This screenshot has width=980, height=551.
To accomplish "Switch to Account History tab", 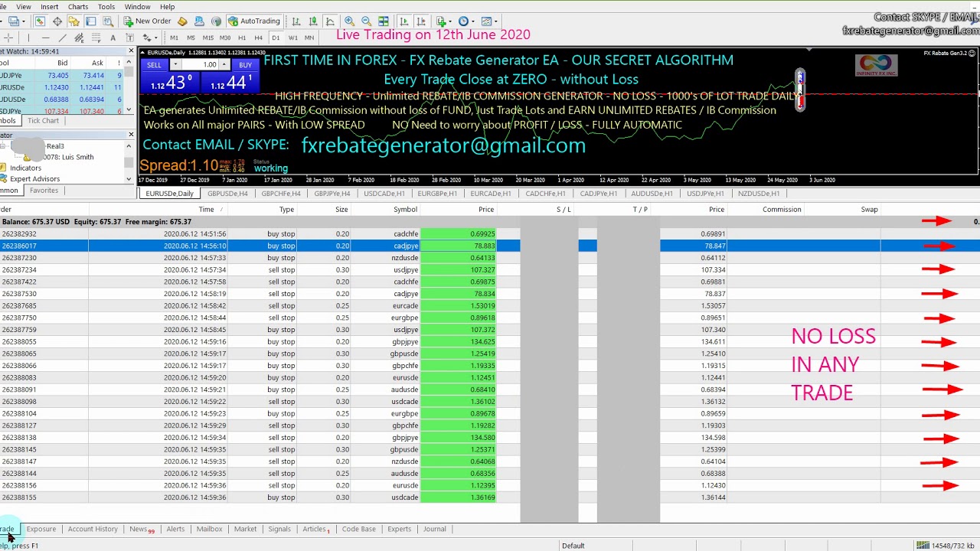I will click(93, 529).
